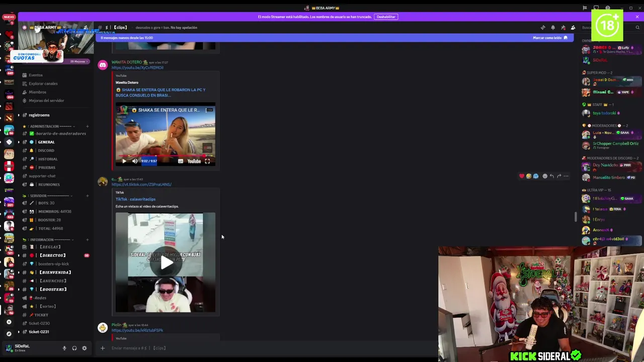
Task: Open the SHAKA SE ENTERA video title link
Action: (160, 92)
